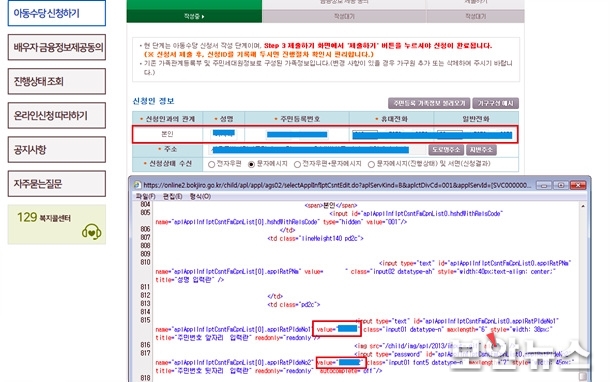The height and width of the screenshot is (382, 610).
Task: Open 배우자 금융정보제공동의 menu item
Action: coord(57,47)
